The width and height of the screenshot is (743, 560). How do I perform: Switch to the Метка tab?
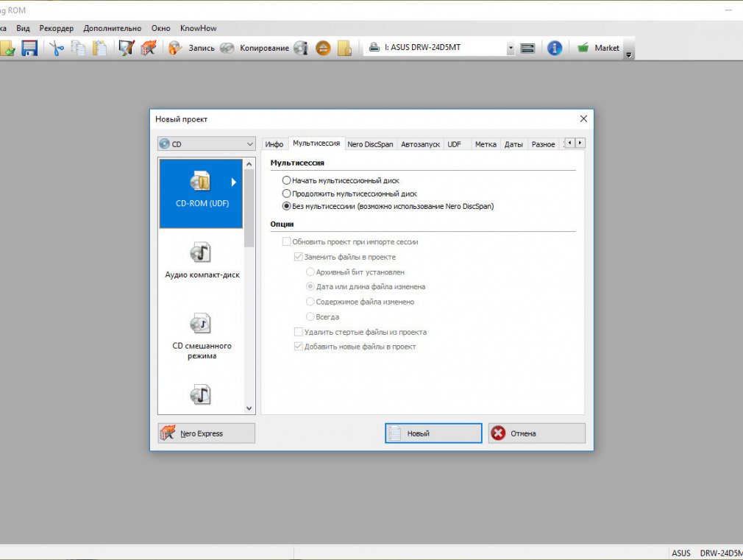point(486,144)
